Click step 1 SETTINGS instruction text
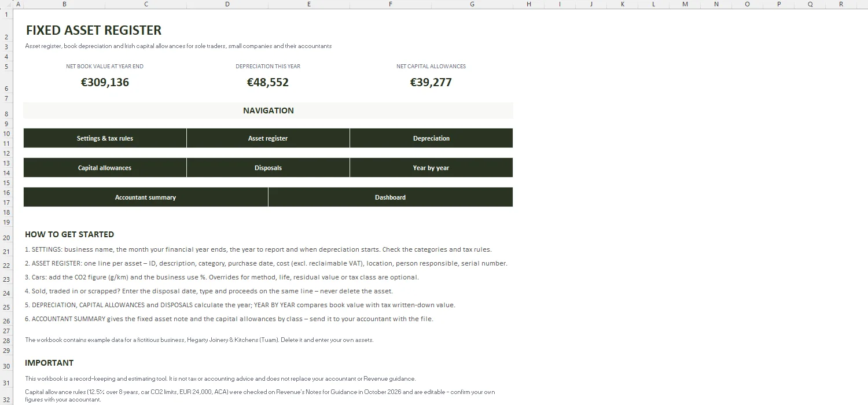This screenshot has height=405, width=868. (x=258, y=249)
